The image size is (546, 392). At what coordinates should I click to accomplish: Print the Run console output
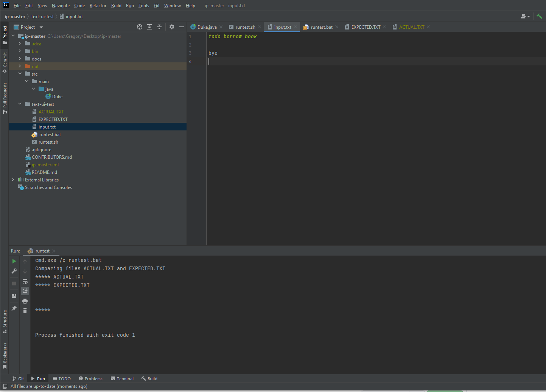click(25, 301)
